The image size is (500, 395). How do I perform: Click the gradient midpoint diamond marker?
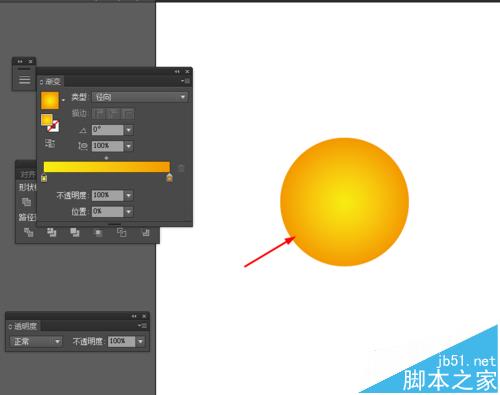click(107, 158)
